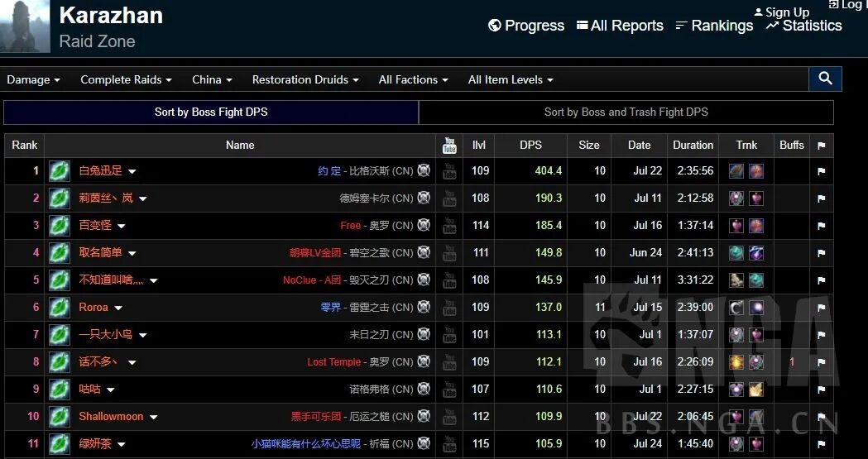
Task: Click first trinket icon in rank 4 row
Action: tap(736, 253)
